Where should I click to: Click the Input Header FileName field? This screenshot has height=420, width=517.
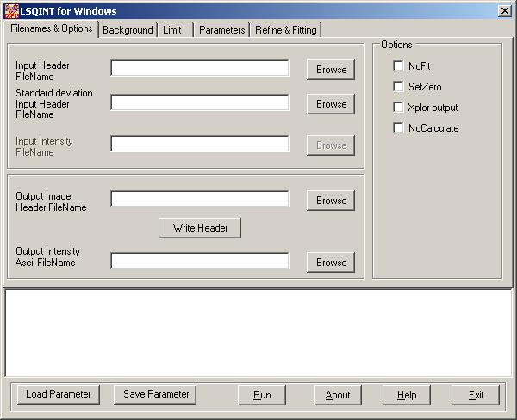tap(200, 68)
